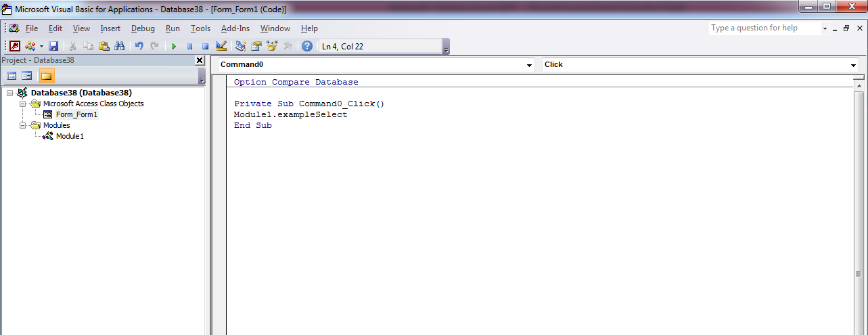868x335 pixels.
Task: Click the Type a question for help box
Action: click(764, 28)
